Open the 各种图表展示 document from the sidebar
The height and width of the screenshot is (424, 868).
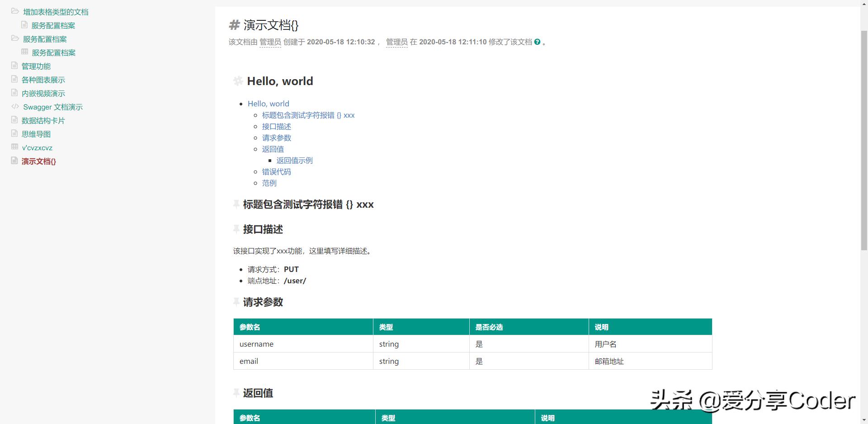pyautogui.click(x=43, y=80)
